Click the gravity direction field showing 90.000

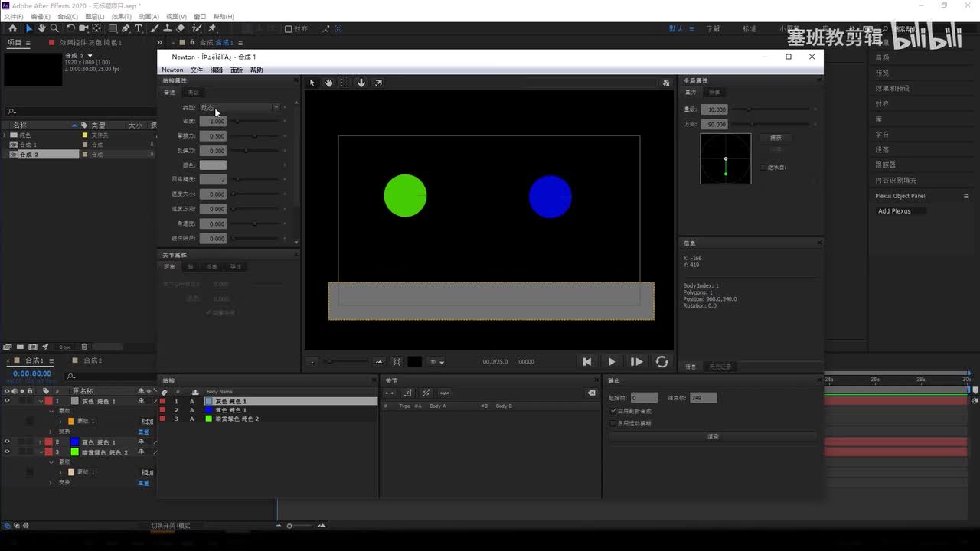click(x=713, y=124)
